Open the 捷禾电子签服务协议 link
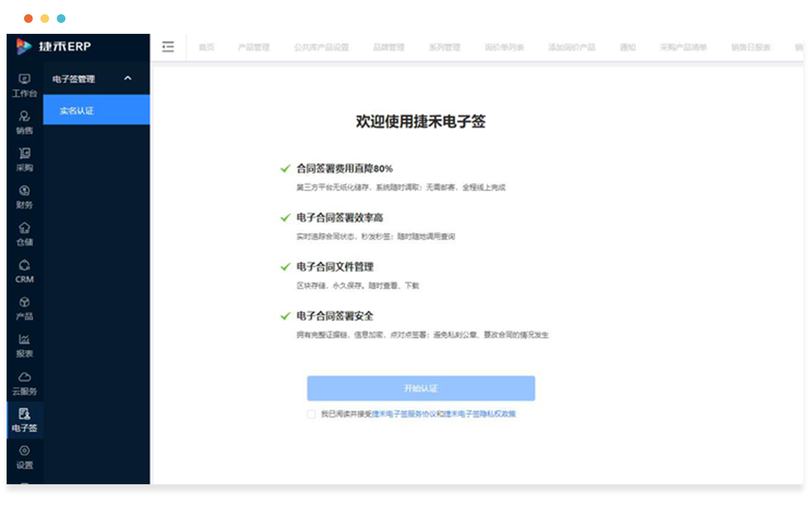 [x=404, y=414]
